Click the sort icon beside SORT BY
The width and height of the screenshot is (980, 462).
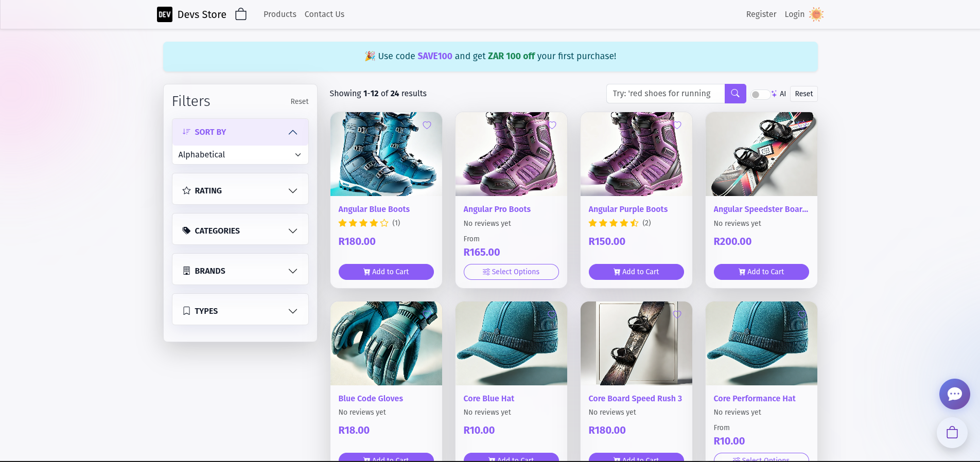[186, 132]
